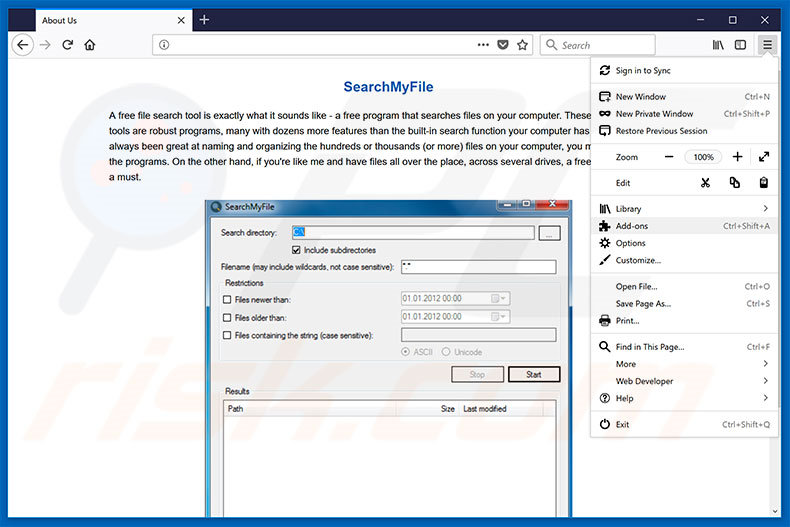This screenshot has height=527, width=790.
Task: Click the forward navigation arrow
Action: tap(45, 45)
